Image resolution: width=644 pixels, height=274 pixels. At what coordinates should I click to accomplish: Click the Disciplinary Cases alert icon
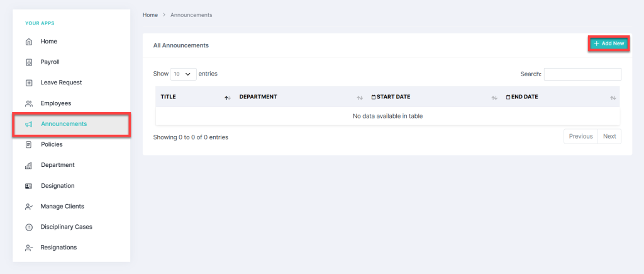coord(29,227)
